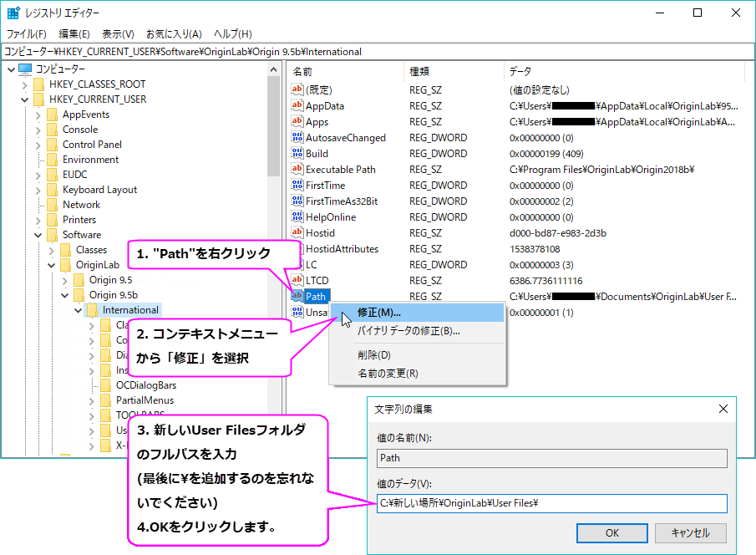756x555 pixels.
Task: Click the Apps string value icon
Action: click(297, 121)
